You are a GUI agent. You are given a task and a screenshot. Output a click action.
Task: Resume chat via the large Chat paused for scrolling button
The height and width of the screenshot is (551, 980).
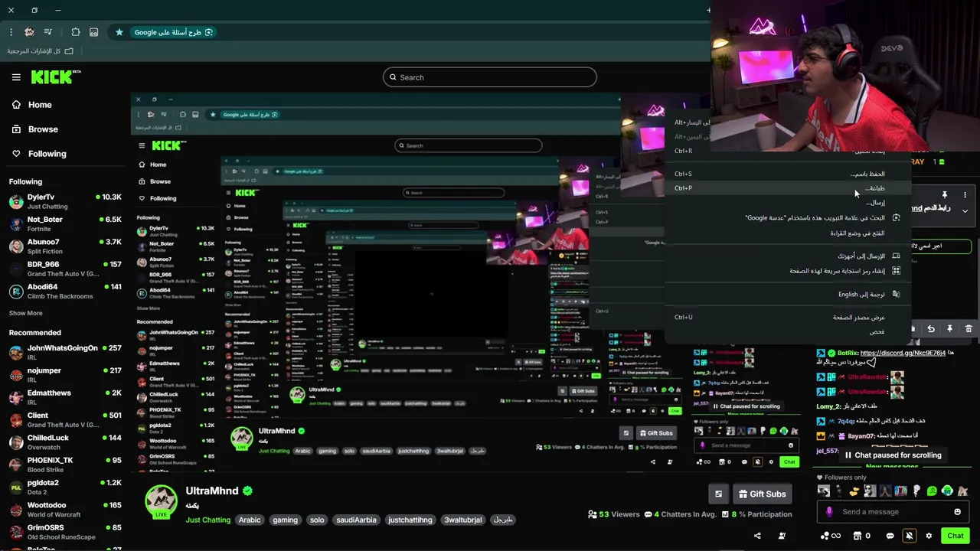(893, 455)
